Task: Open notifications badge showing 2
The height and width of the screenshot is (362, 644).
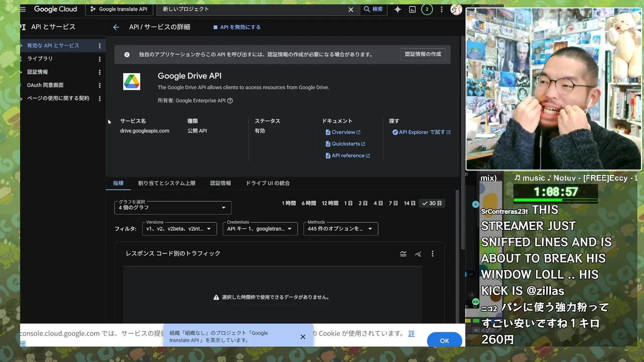Action: [x=427, y=10]
